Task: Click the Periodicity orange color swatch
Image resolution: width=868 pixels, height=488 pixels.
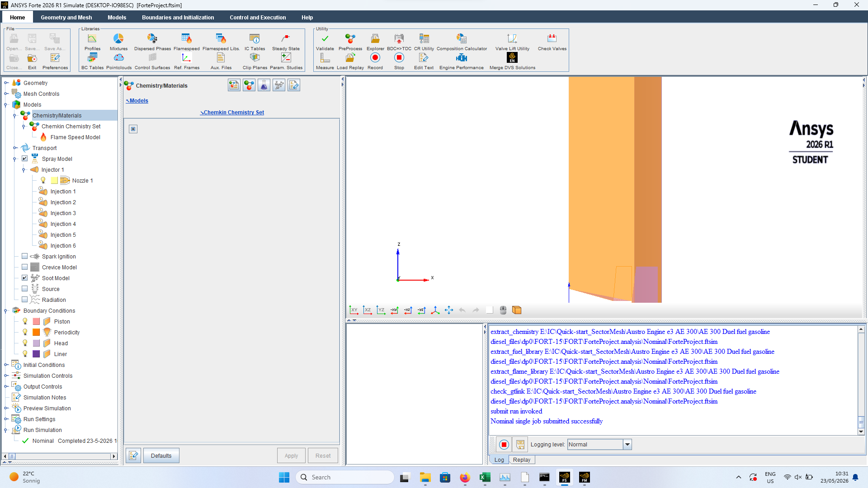Action: coord(36,332)
